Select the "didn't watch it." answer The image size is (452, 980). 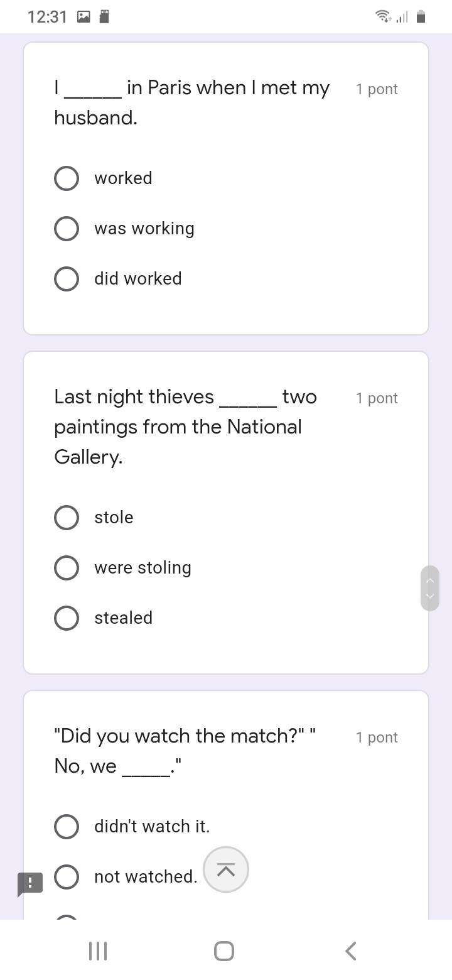click(x=67, y=827)
